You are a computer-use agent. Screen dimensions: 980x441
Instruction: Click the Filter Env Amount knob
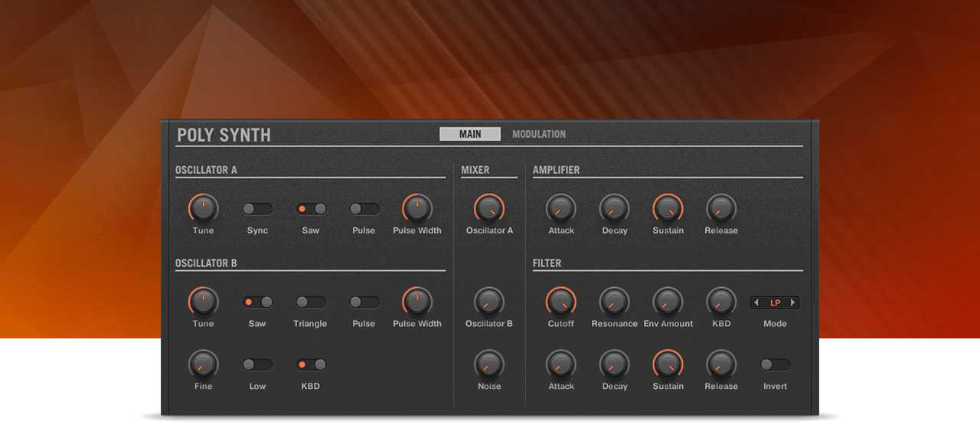point(668,302)
